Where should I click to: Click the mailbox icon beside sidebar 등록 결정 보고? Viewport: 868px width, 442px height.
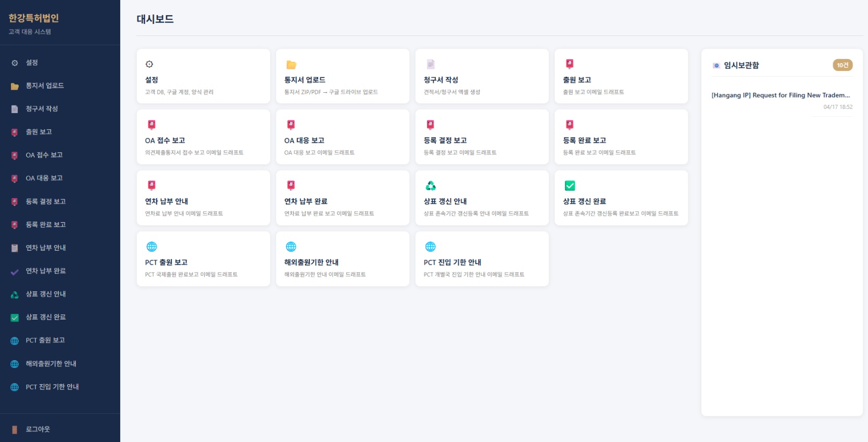click(15, 202)
